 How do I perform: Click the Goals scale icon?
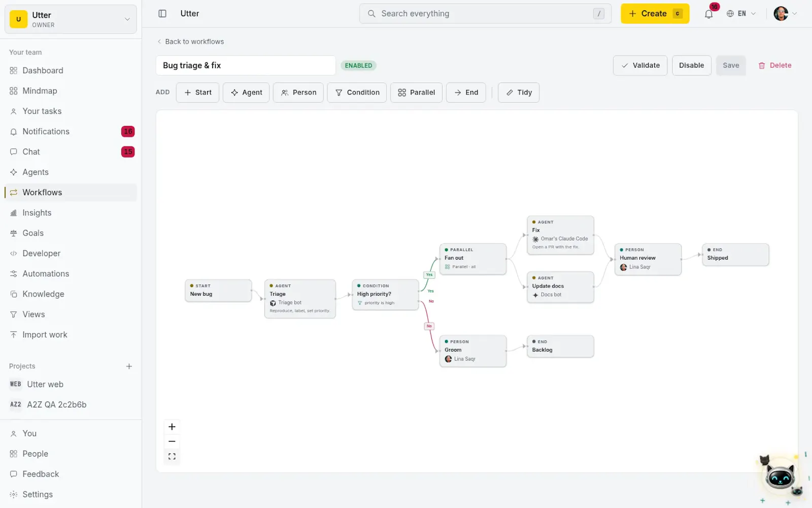click(14, 233)
